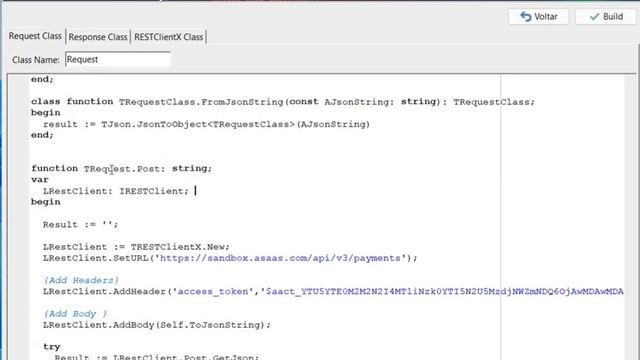Click 'LRestClient := TRESTClientX.New;' line
Image resolution: width=640 pixels, height=360 pixels.
pos(136,247)
